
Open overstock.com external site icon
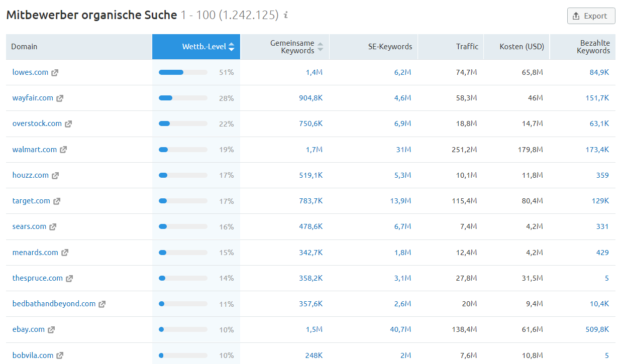(68, 124)
